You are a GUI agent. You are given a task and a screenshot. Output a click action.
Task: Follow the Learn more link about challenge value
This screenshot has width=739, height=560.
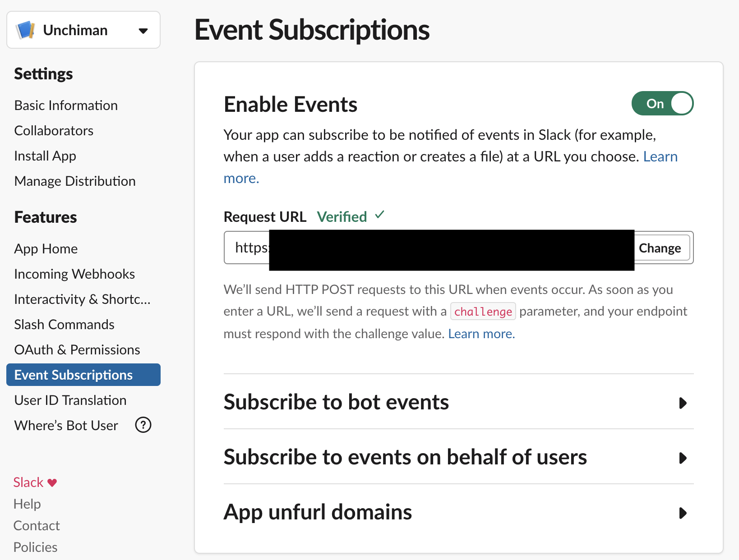click(481, 334)
